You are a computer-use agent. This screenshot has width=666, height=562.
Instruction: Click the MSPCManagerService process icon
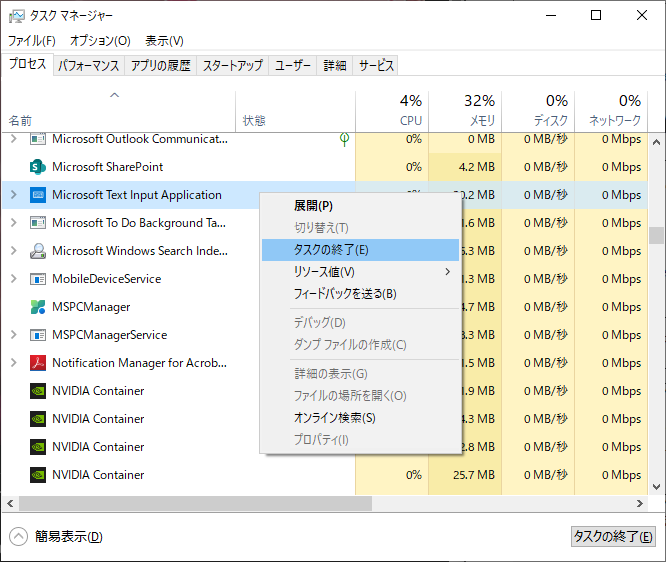click(38, 335)
